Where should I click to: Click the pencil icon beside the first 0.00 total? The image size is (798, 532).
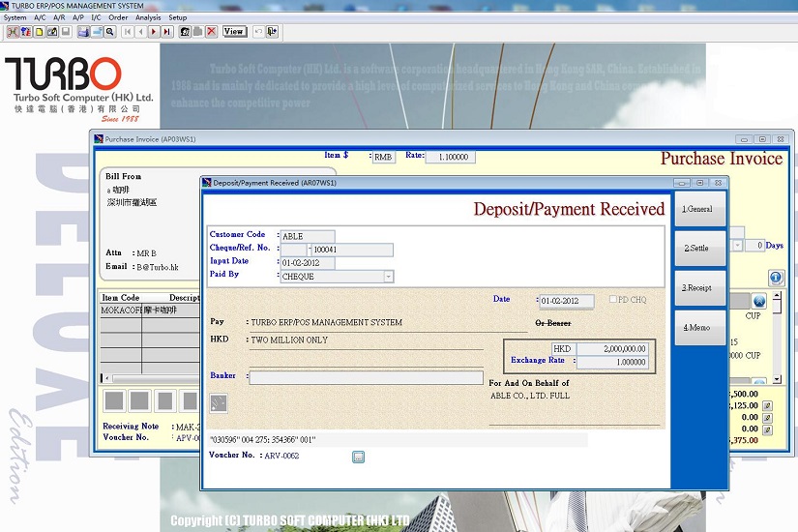click(767, 418)
